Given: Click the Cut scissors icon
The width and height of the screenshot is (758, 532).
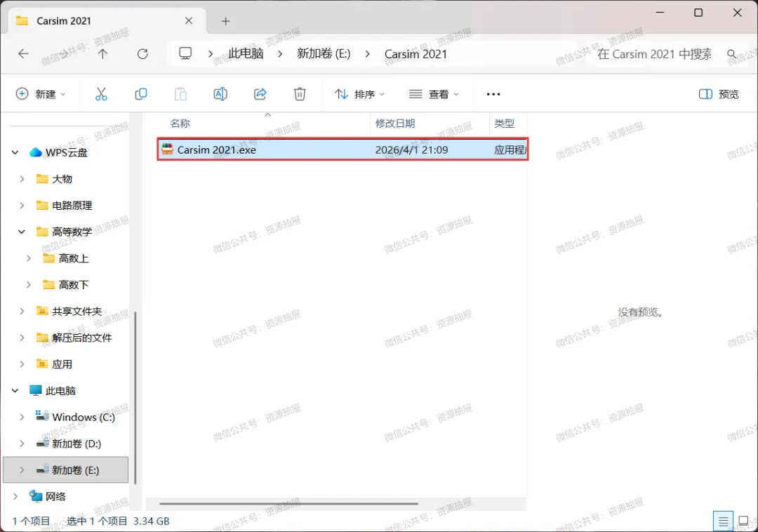Looking at the screenshot, I should pos(101,94).
